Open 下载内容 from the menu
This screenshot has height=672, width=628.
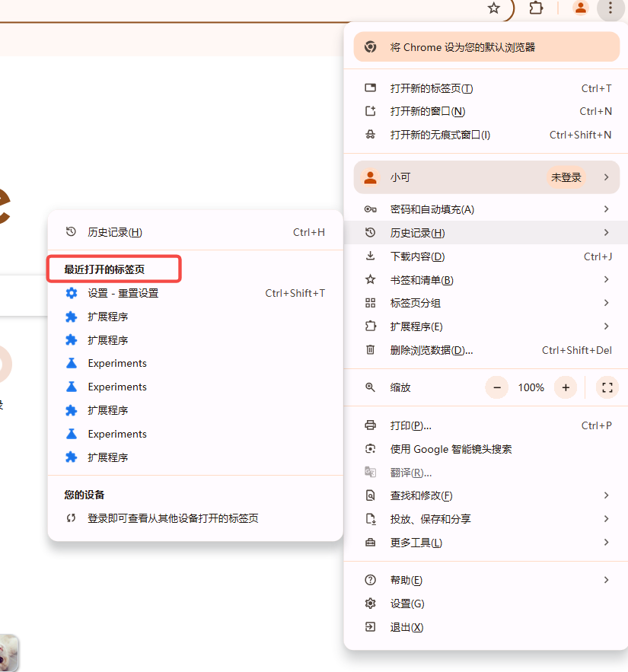point(486,256)
